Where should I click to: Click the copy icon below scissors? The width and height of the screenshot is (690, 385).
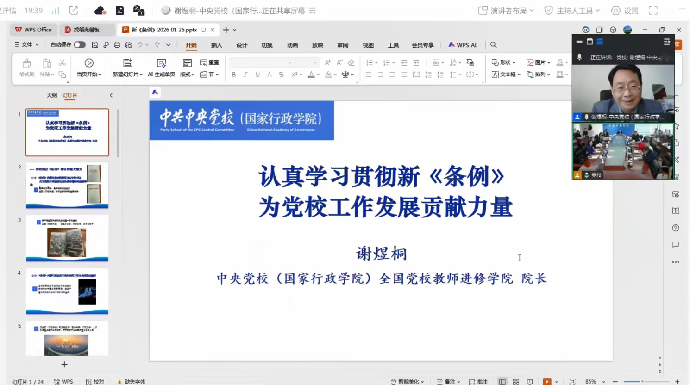(62, 75)
